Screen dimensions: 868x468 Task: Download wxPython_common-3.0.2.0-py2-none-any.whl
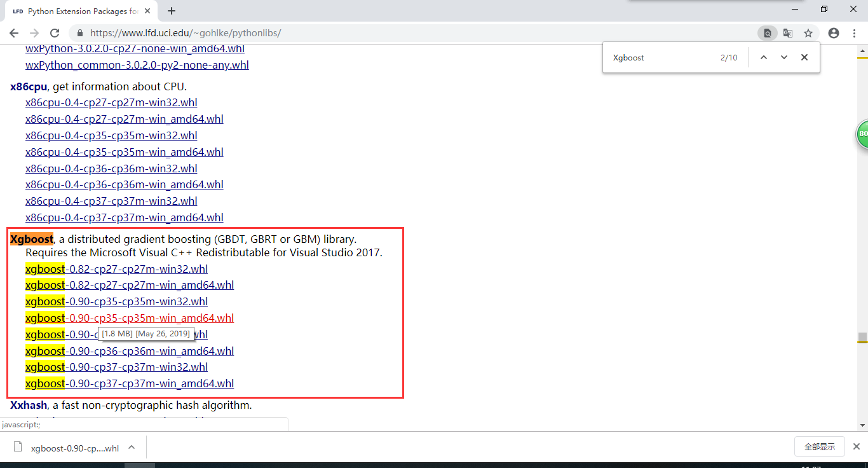point(137,65)
